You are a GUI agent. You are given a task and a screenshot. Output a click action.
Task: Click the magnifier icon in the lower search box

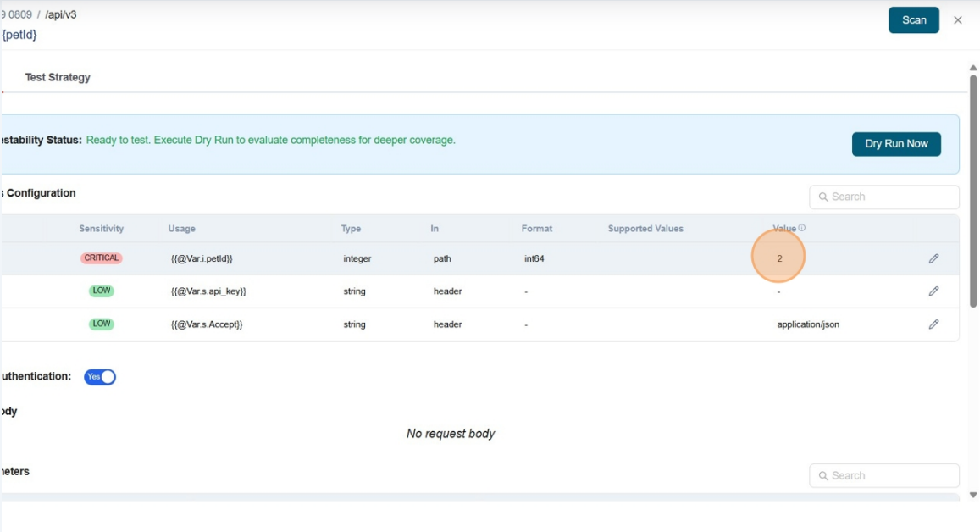[x=823, y=475]
